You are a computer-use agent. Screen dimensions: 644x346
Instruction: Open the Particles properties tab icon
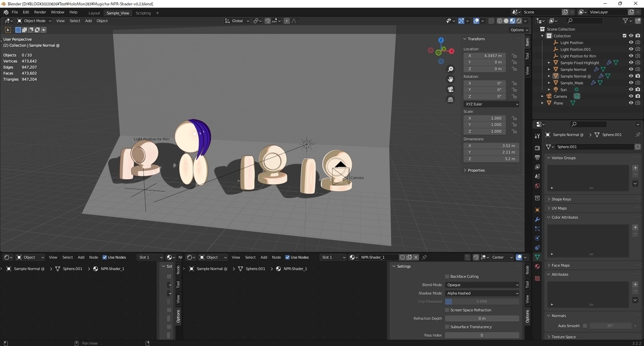coord(537,229)
